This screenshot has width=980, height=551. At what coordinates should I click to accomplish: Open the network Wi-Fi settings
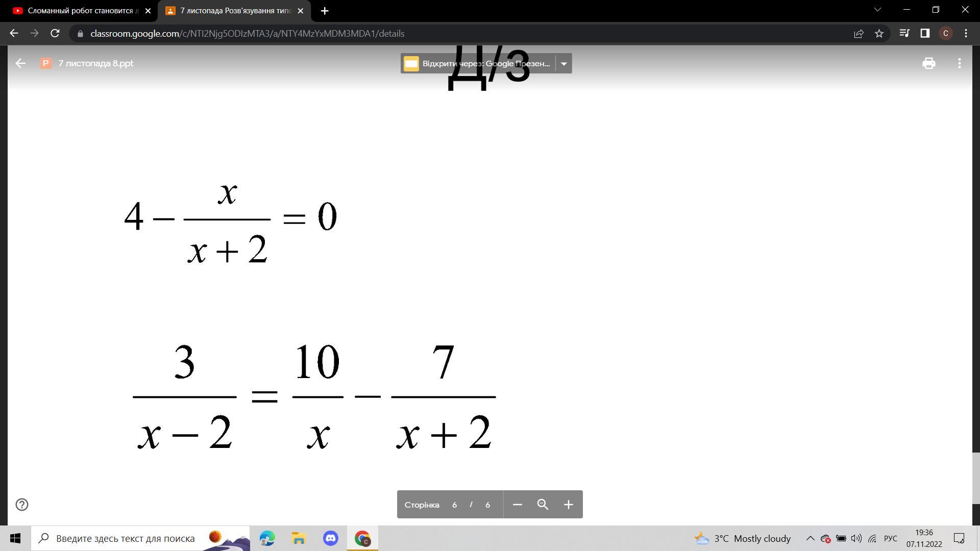pos(872,538)
